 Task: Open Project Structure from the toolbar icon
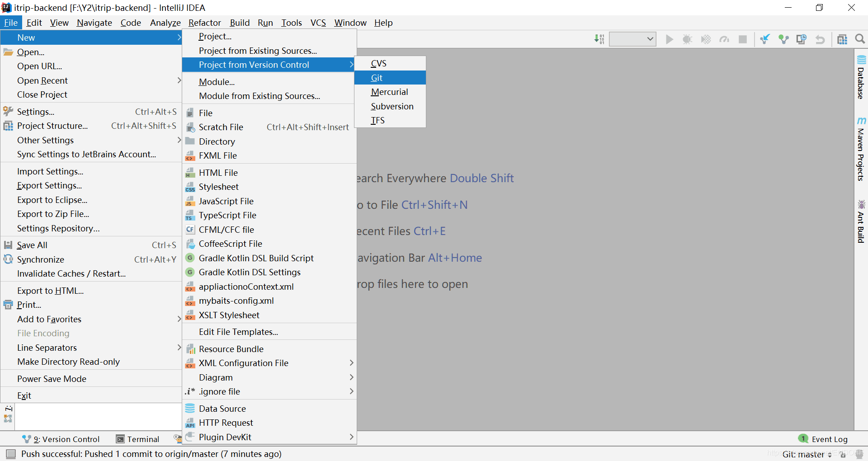tap(842, 39)
